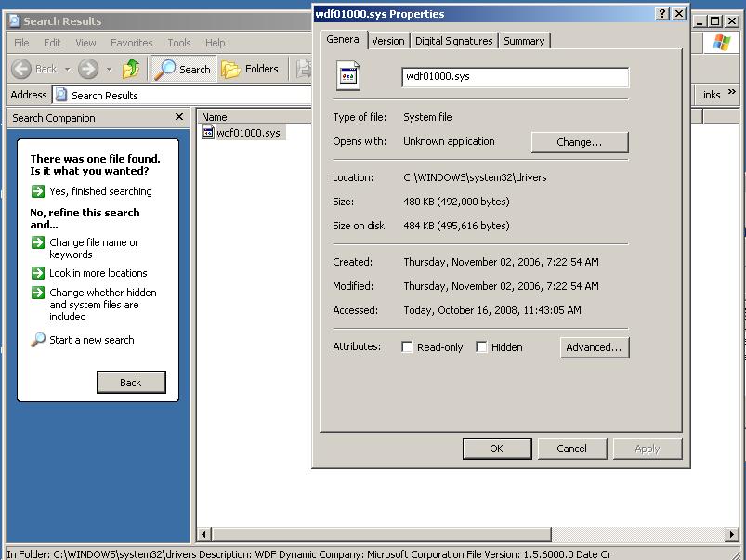Toggle the Folders toolbar button
This screenshot has width=746, height=560.
point(250,69)
